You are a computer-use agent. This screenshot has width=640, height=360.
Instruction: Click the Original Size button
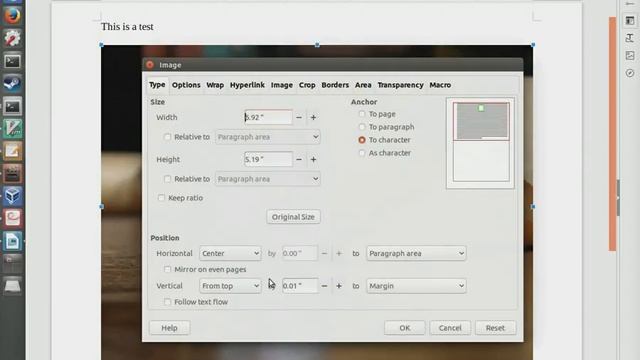click(293, 217)
